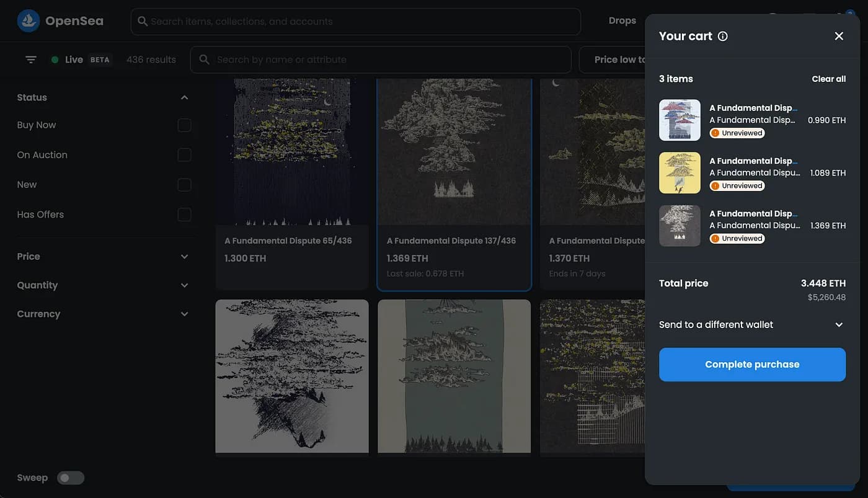Viewport: 868px width, 498px height.
Task: Expand the Currency filter section
Action: pos(184,314)
